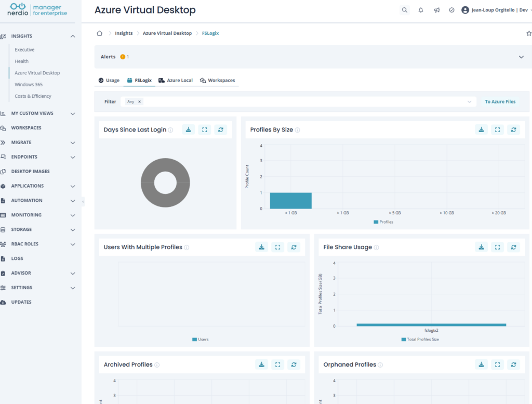Open the Logs sidebar item
This screenshot has height=404, width=532.
click(x=17, y=259)
